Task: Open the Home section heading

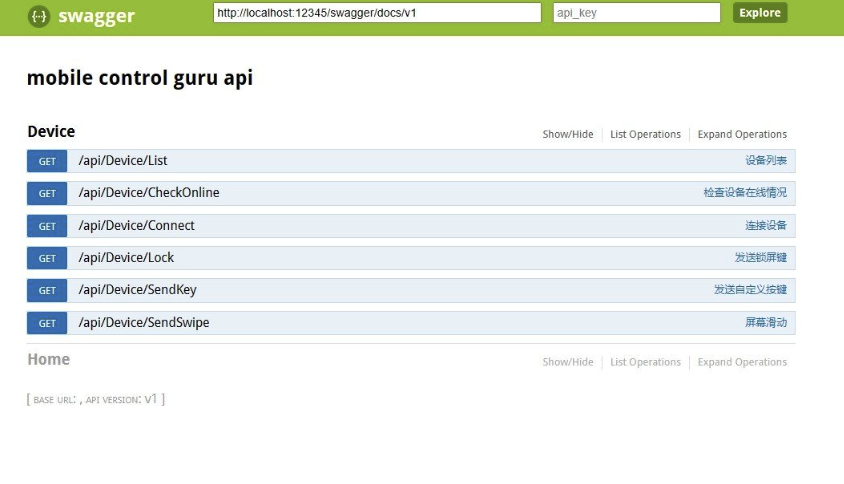Action: (48, 360)
